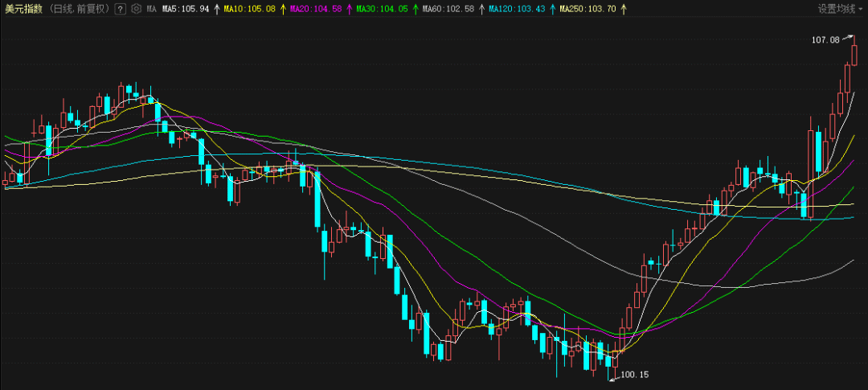Image resolution: width=868 pixels, height=390 pixels.
Task: Click the yellow up arrow after MA10
Action: [x=283, y=9]
